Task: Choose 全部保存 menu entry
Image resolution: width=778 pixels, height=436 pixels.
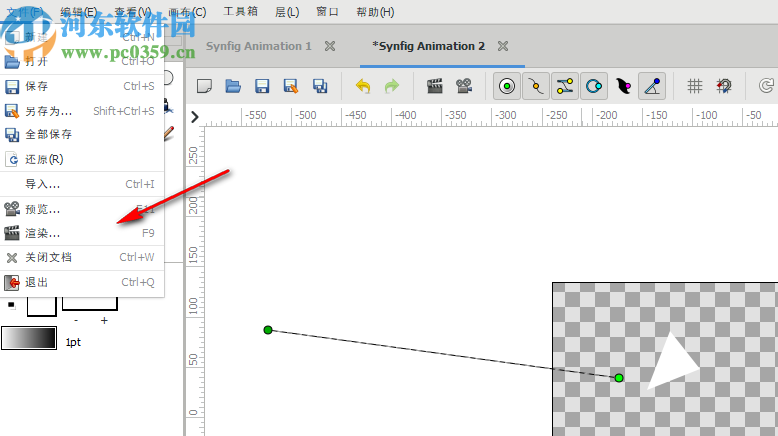Action: (82, 134)
